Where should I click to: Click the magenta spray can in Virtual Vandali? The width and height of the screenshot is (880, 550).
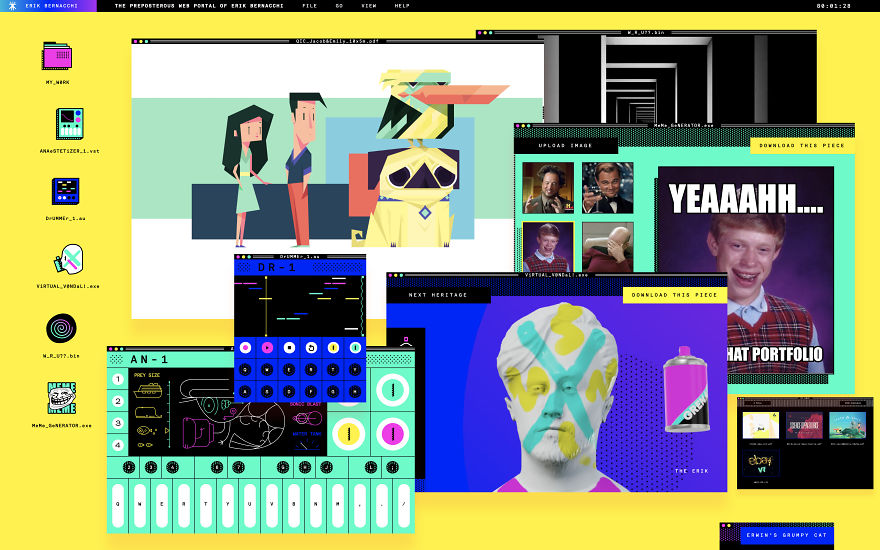point(686,388)
